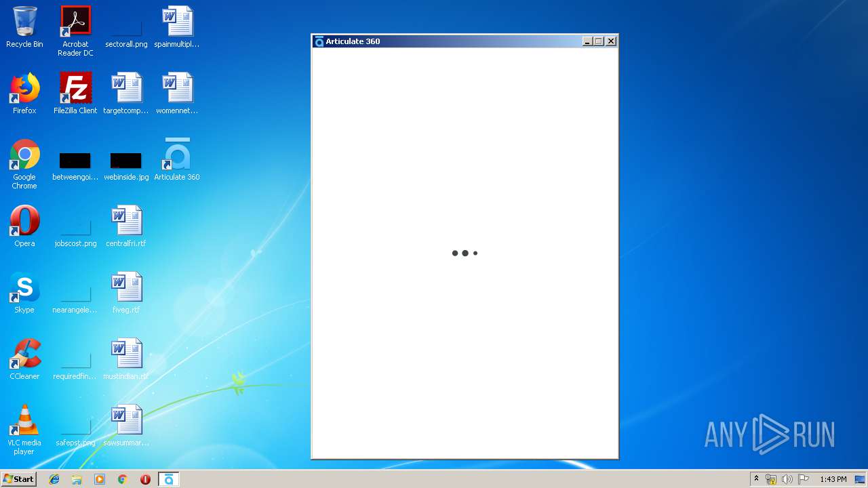
Task: Activate Articulate 360 taskbar button
Action: 169,479
